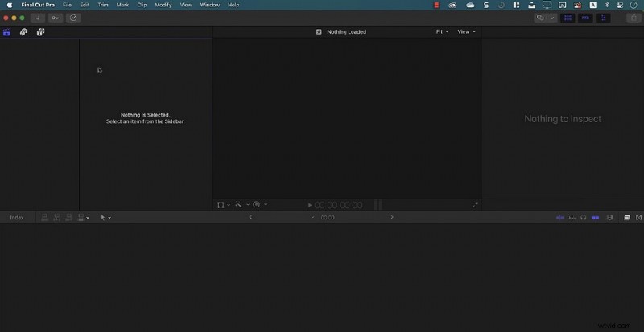This screenshot has width=644, height=332.
Task: Click the Connect clip to storyline button
Action: tap(45, 218)
